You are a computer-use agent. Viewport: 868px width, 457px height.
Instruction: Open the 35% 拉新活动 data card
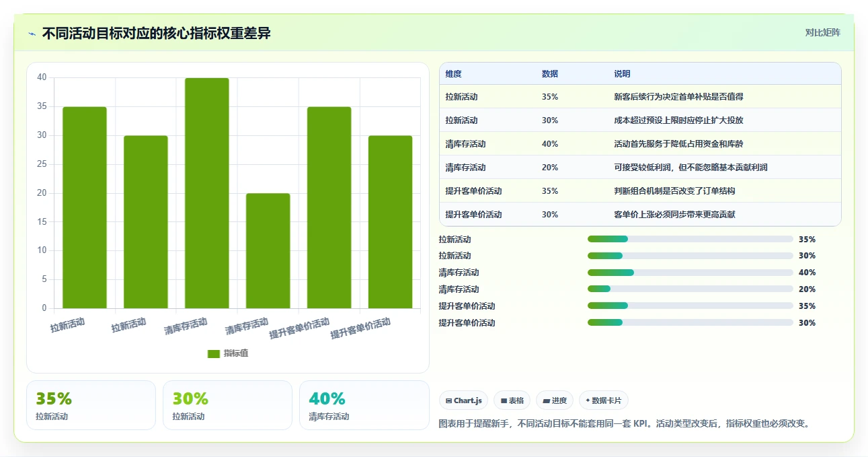91,405
